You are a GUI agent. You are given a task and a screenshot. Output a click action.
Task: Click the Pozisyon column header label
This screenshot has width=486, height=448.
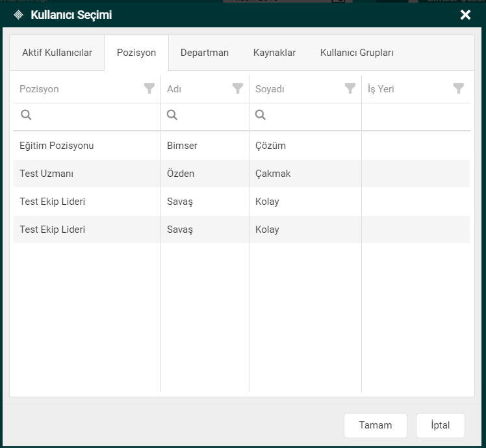tap(39, 89)
